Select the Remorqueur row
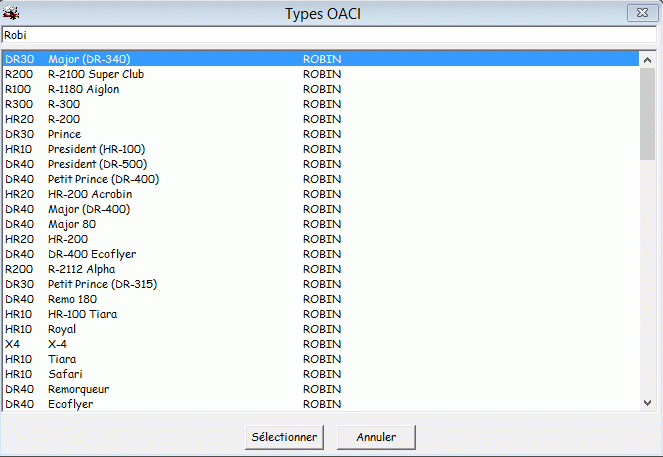Screen dimensions: 663x457 coord(321,389)
